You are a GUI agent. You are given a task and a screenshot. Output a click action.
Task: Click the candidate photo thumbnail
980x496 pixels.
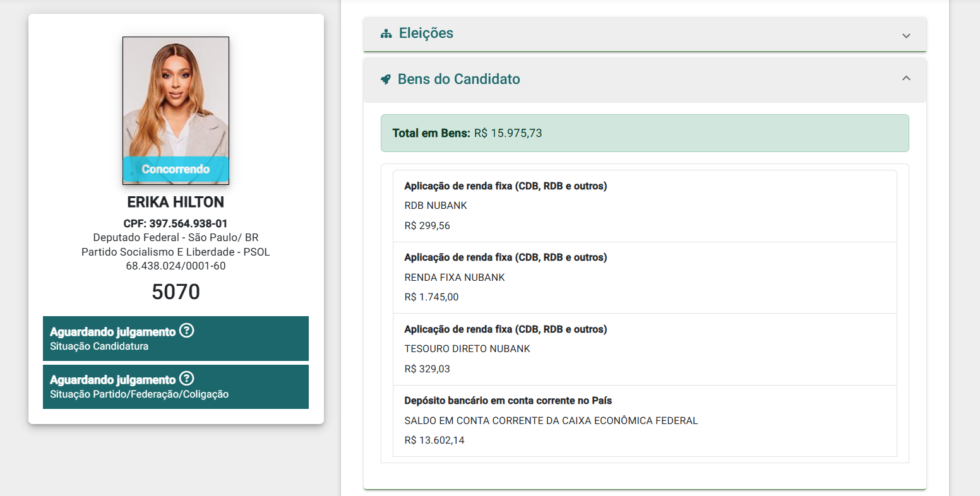[x=176, y=110]
